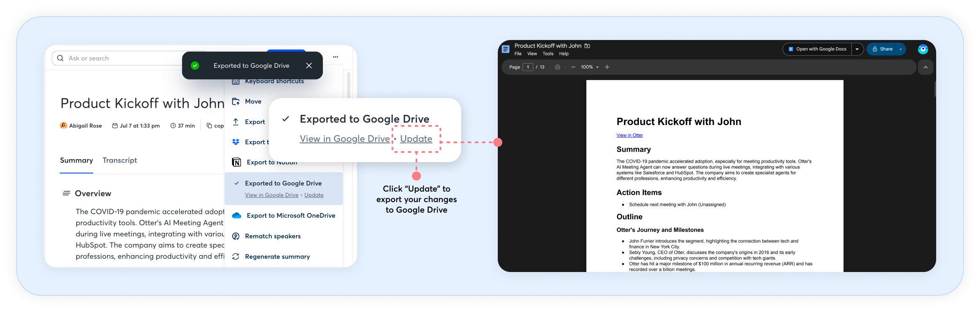
Task: Choose Rematch speakers from the menu
Action: pos(273,236)
